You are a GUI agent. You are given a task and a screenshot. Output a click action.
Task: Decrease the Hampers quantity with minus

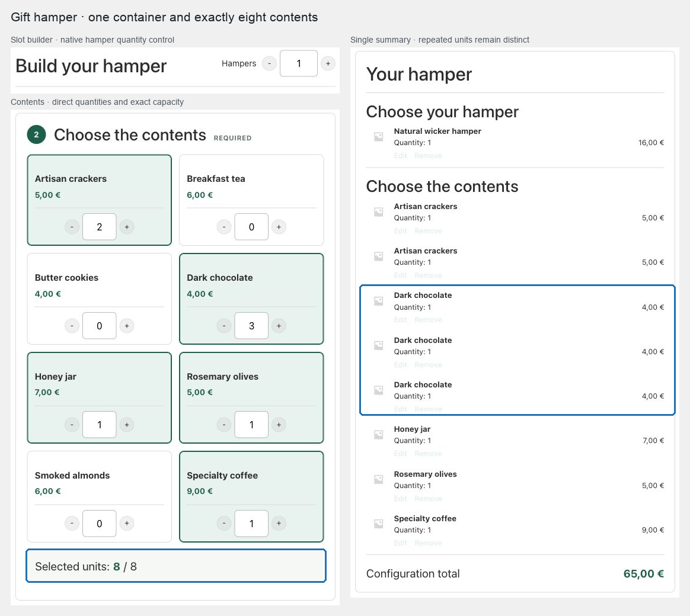pyautogui.click(x=269, y=63)
